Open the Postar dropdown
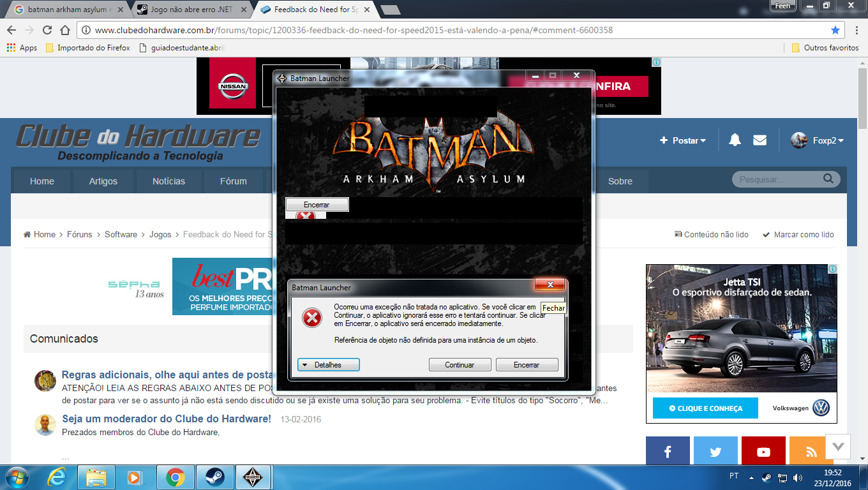The image size is (868, 490). (683, 140)
